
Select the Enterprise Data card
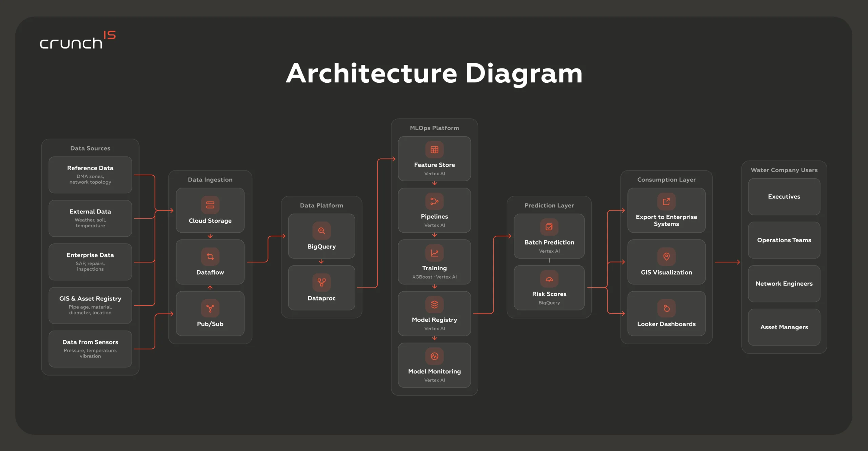[x=90, y=262]
